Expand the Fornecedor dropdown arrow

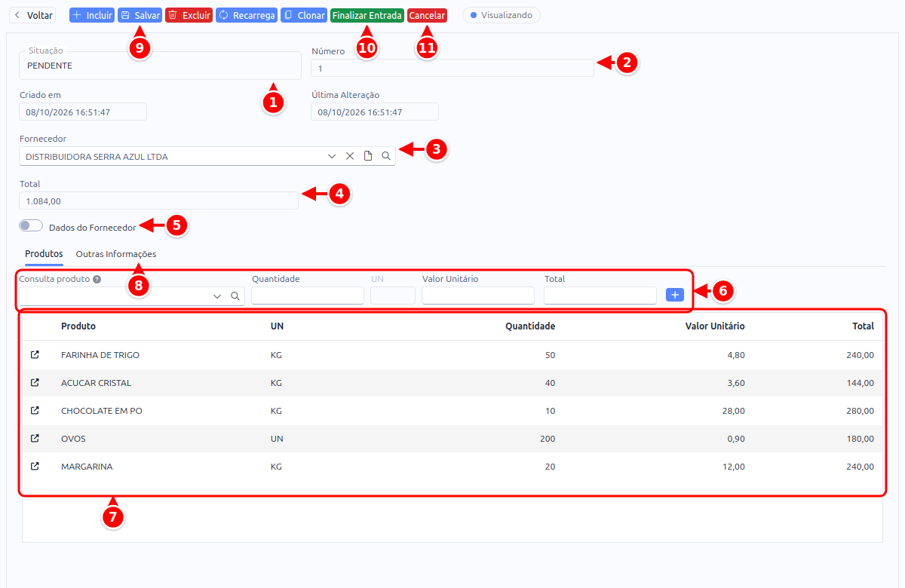point(332,156)
